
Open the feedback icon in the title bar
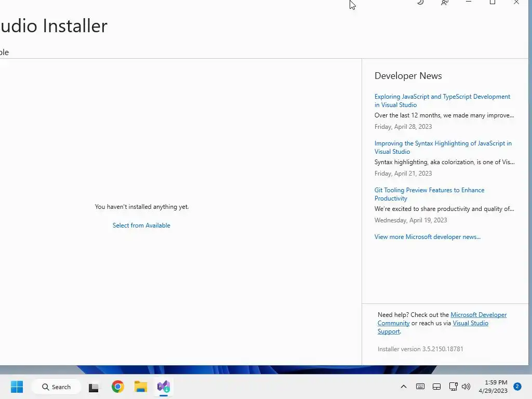tap(445, 3)
